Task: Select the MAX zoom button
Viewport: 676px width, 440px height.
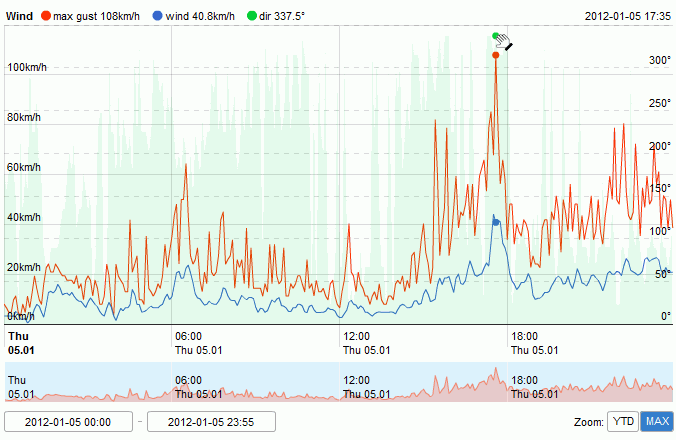Action: coord(657,421)
